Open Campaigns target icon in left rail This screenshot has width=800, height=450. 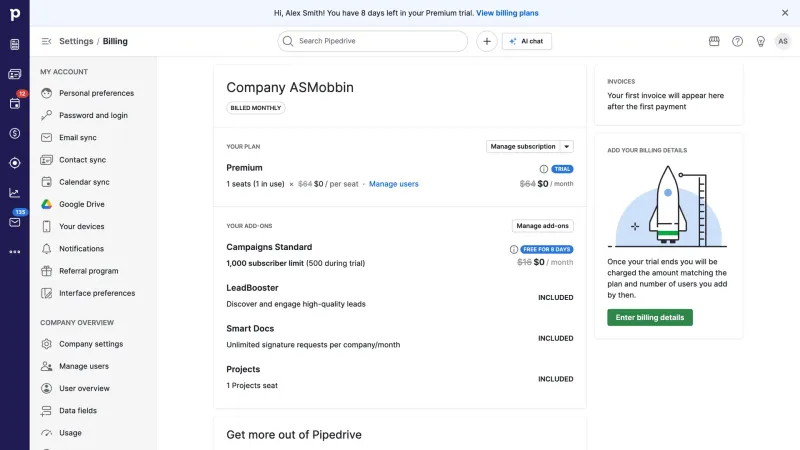(15, 163)
